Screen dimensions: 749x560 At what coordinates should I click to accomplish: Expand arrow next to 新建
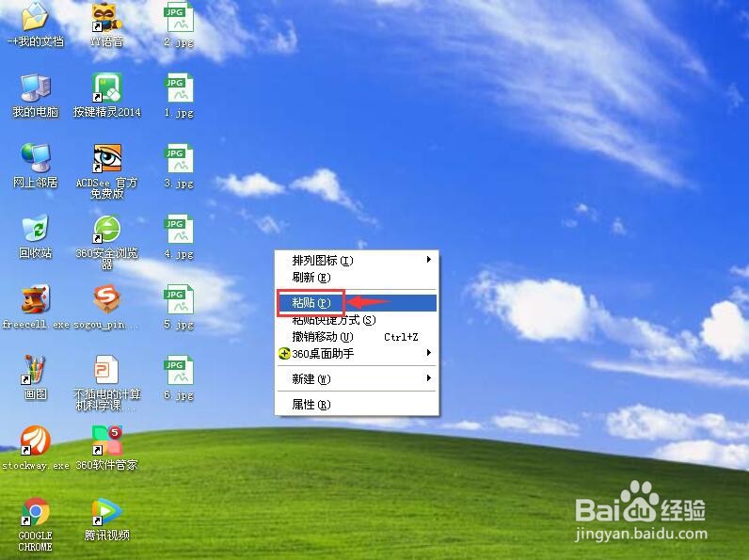click(x=428, y=378)
